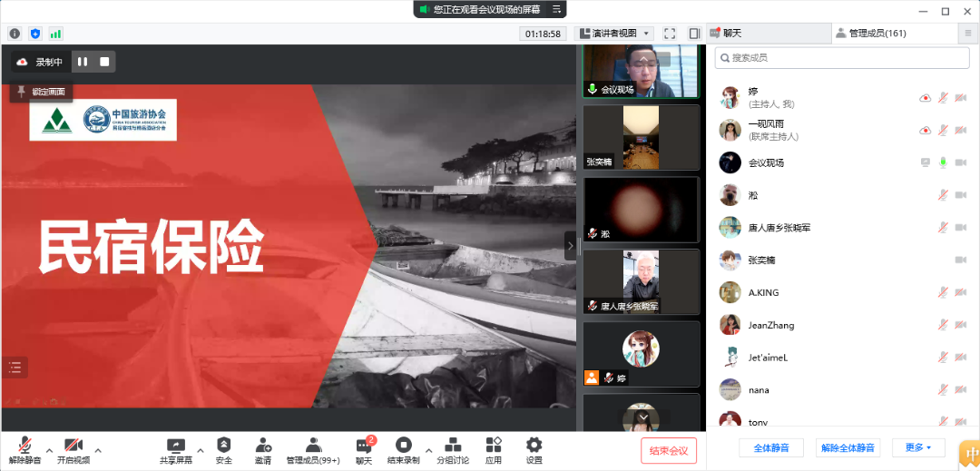Toggle microphone for 唐人唐乡张晓军 in list
The height and width of the screenshot is (471, 980).
tap(943, 228)
